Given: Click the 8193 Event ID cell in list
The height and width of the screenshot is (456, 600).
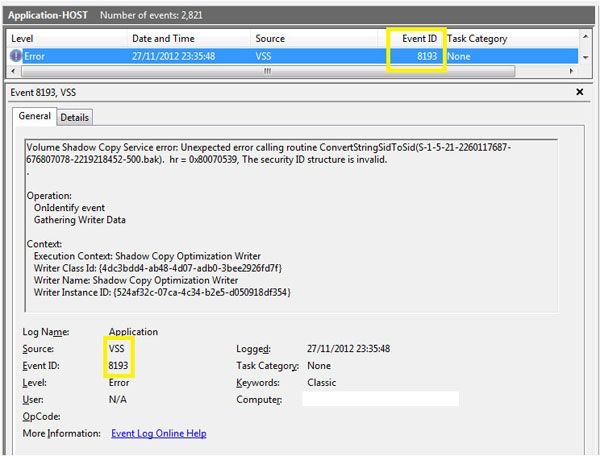Looking at the screenshot, I should (427, 56).
